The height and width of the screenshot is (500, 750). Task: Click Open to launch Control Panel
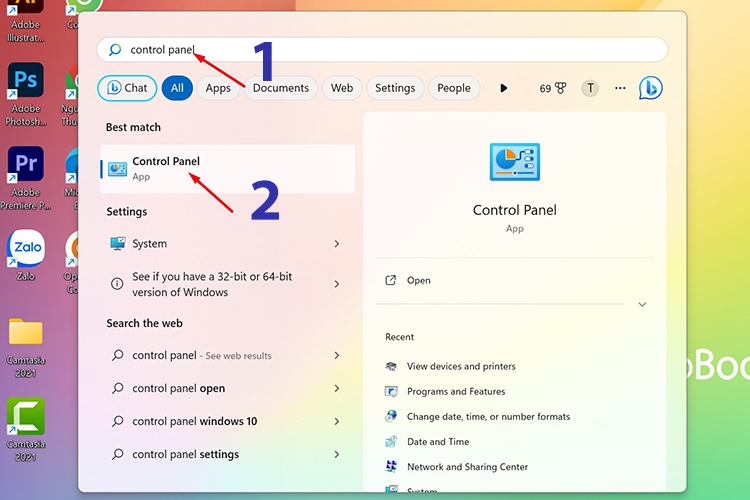click(419, 280)
